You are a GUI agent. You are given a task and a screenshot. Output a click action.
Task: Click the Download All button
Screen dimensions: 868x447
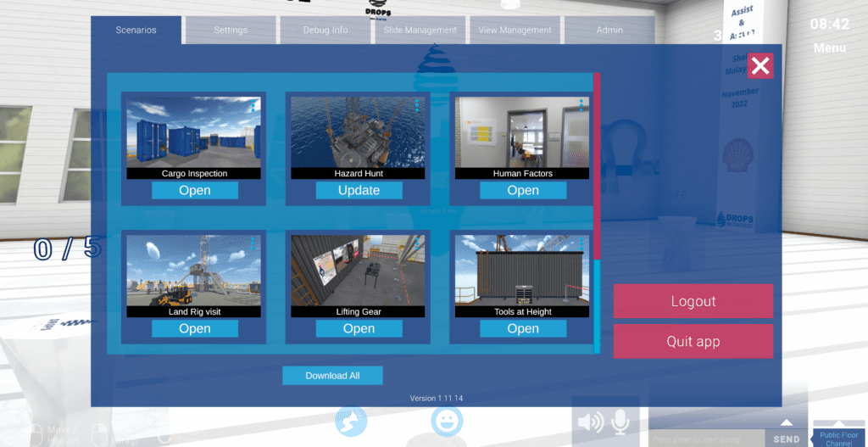click(x=332, y=376)
